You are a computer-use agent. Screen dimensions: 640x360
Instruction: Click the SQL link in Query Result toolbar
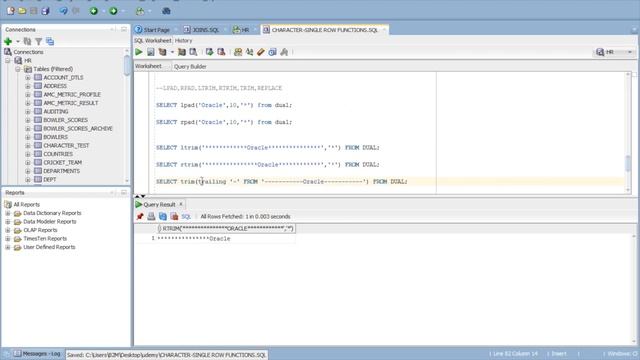186,216
